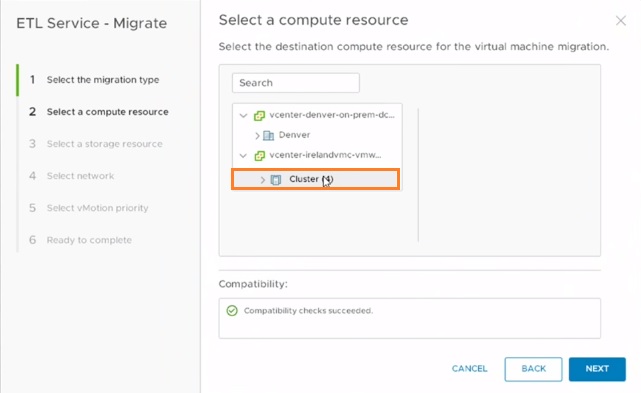This screenshot has width=641, height=393.
Task: Select the vcenter-irelandvmc-vmw tree entry
Action: click(325, 155)
